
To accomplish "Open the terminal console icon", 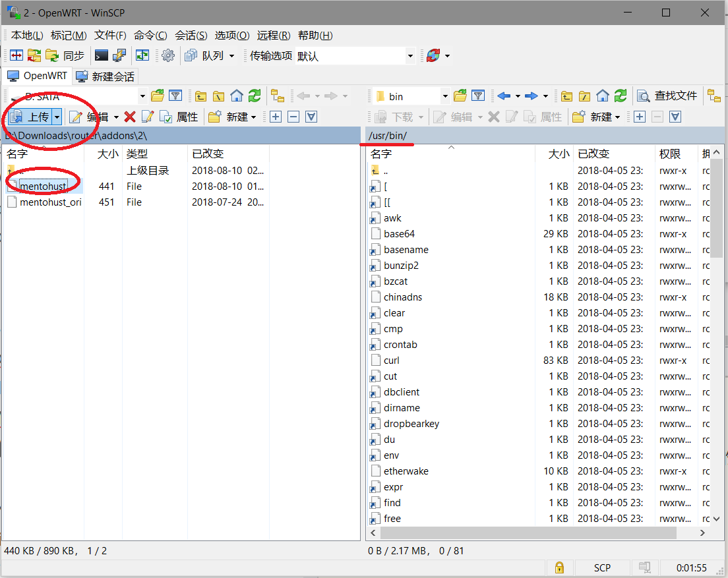I will (102, 56).
